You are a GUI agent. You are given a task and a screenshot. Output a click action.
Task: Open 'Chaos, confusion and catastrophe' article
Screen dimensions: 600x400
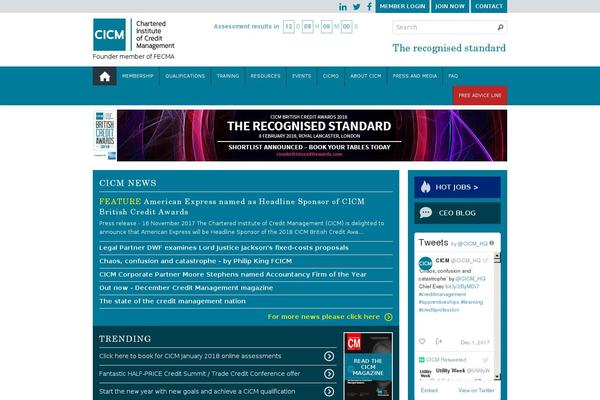coord(196,261)
